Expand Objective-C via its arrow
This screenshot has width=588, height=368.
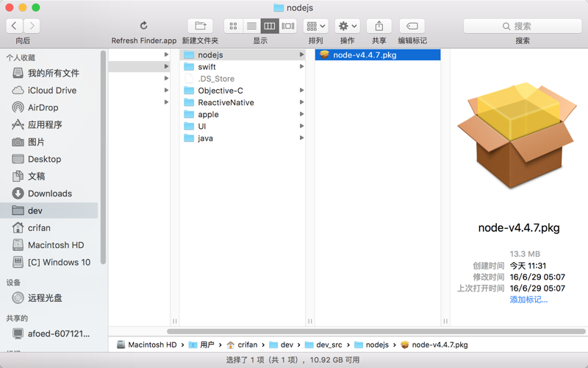click(301, 91)
